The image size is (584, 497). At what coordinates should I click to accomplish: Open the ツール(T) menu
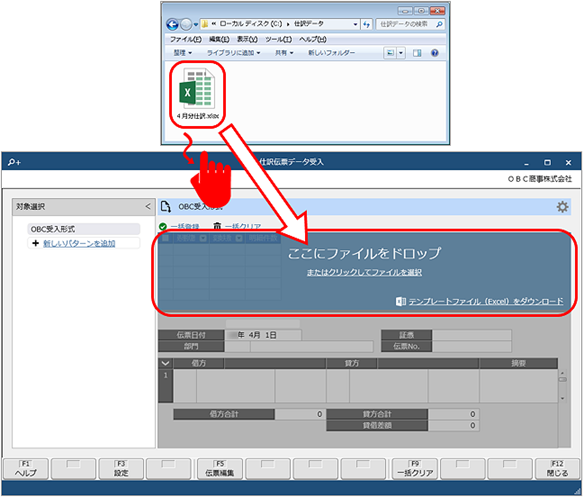pyautogui.click(x=279, y=39)
